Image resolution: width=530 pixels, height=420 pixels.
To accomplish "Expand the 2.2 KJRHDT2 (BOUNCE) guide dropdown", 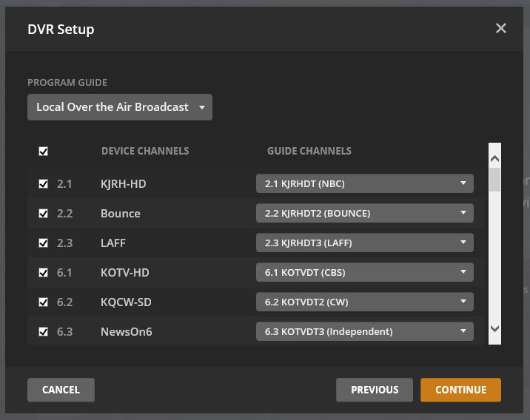I will [x=364, y=213].
